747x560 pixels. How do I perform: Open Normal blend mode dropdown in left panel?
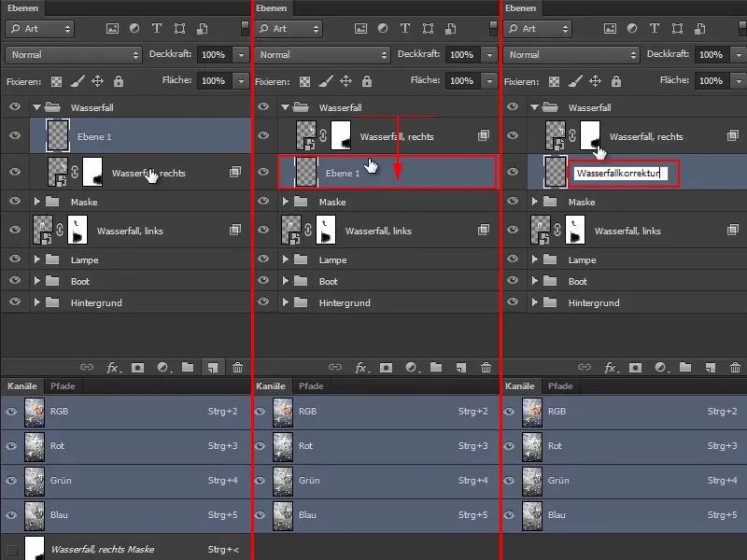(74, 55)
